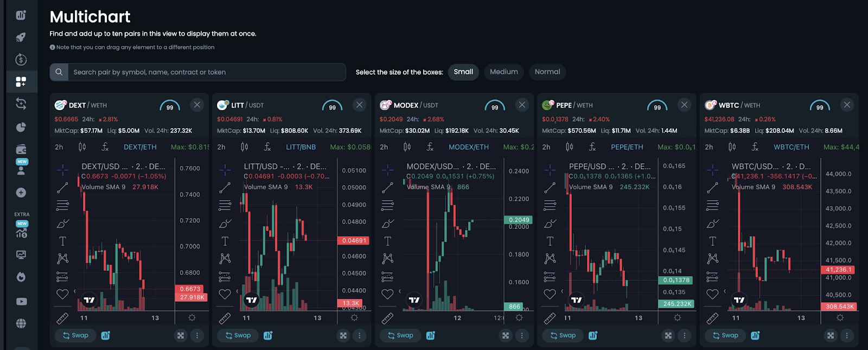Click the flame hot pairs sidebar icon
The width and height of the screenshot is (868, 350).
coord(21,277)
